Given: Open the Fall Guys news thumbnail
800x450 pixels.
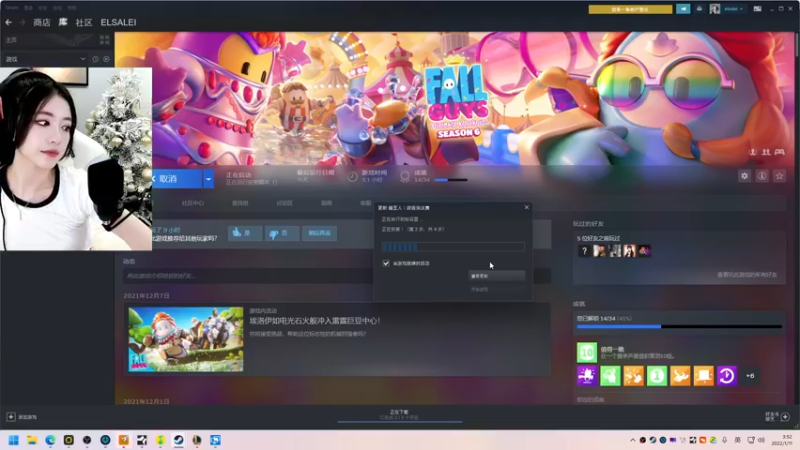Looking at the screenshot, I should (x=186, y=339).
